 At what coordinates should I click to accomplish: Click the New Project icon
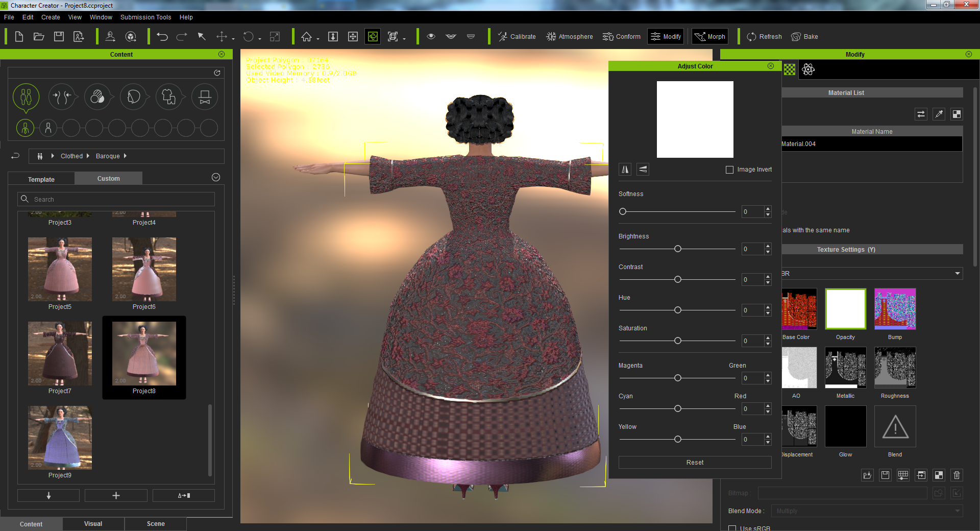[x=19, y=37]
